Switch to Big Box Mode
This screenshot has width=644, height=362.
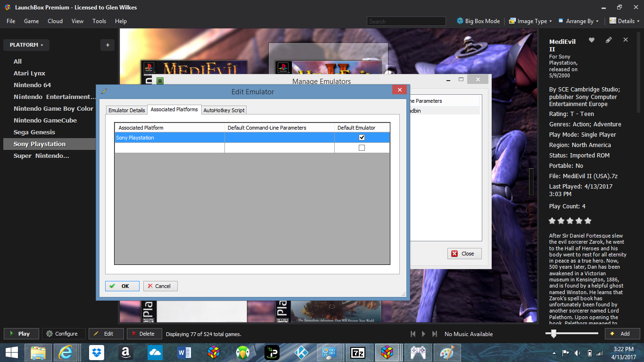(x=479, y=21)
